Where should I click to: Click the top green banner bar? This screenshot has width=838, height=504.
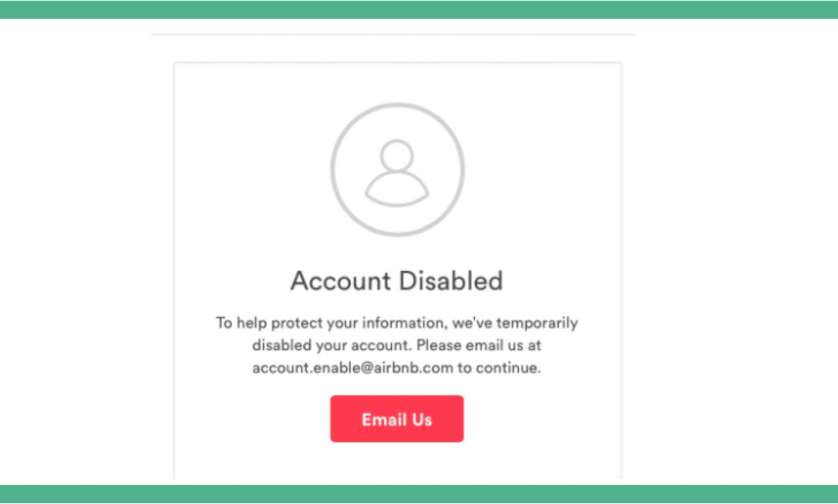pyautogui.click(x=419, y=9)
